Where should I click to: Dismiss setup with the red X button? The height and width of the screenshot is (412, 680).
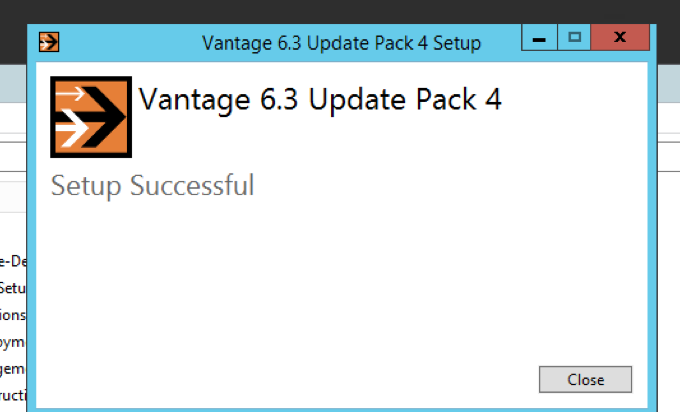pos(620,38)
